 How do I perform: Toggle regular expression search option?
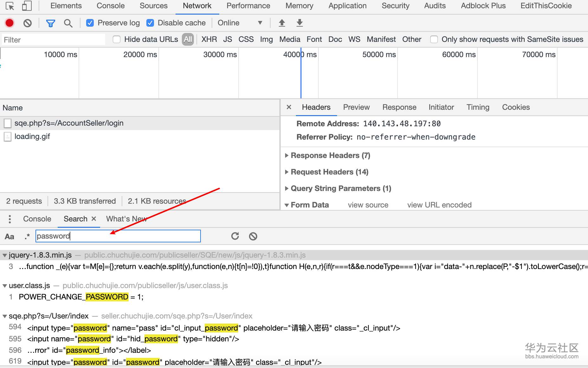(27, 236)
